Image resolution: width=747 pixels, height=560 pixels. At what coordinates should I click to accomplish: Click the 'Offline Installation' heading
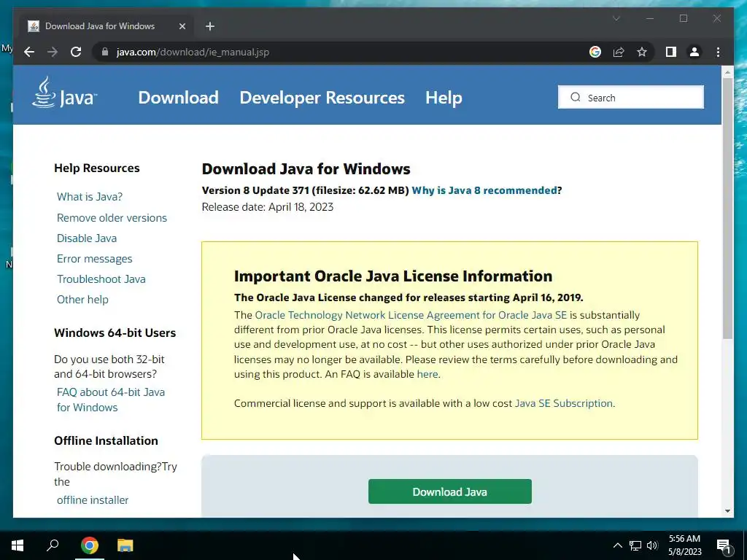(106, 440)
